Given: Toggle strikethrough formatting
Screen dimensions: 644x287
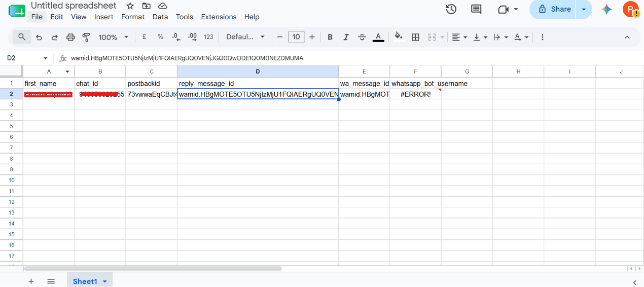Looking at the screenshot, I should [362, 37].
